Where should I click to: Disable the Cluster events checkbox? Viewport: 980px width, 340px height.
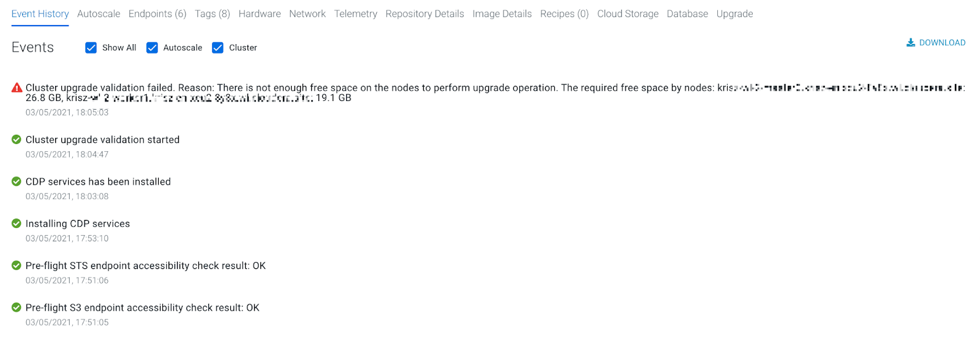click(217, 48)
